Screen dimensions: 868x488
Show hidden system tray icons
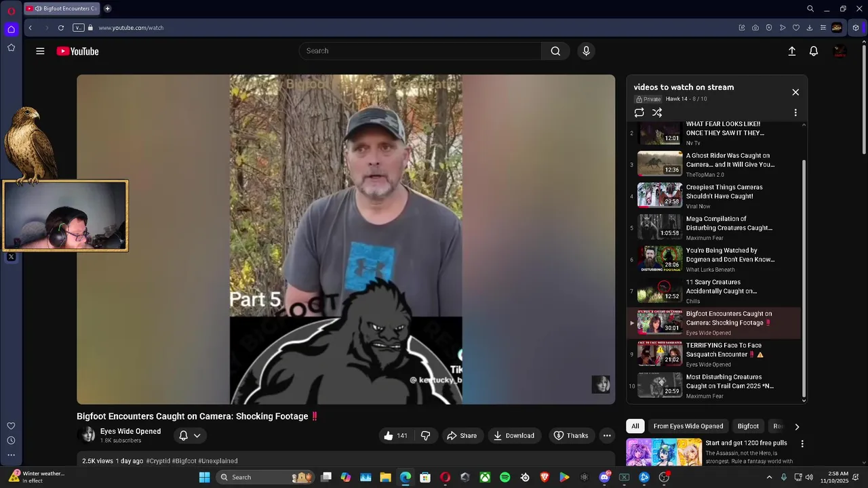tap(769, 477)
